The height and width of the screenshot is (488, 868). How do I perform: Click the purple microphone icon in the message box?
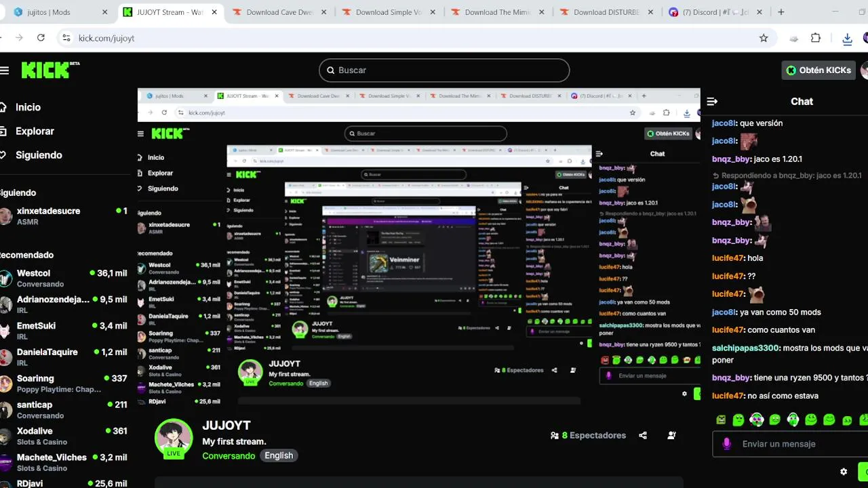click(727, 444)
